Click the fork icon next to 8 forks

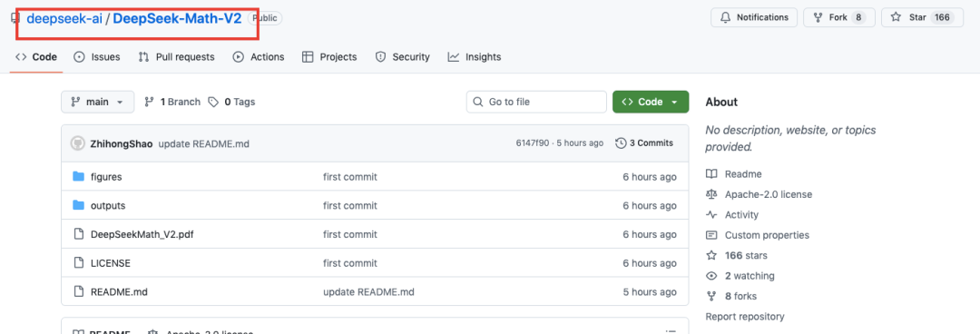(710, 296)
